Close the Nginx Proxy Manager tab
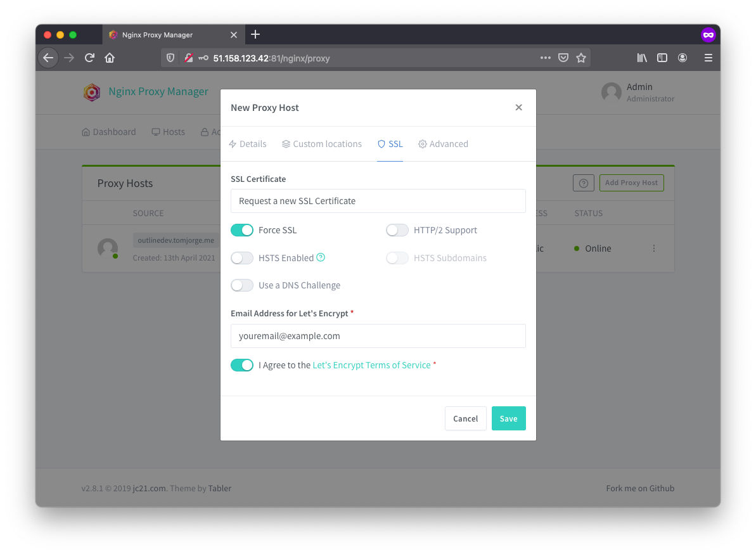 (234, 35)
